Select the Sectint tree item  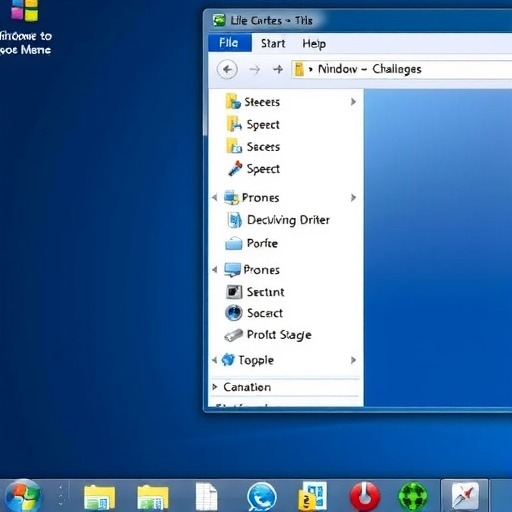tap(265, 292)
